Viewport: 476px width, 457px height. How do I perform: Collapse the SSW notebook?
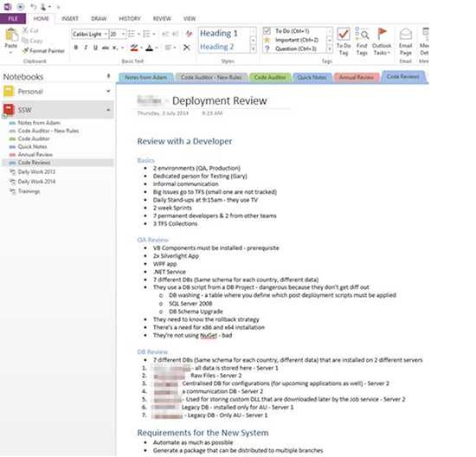tap(108, 110)
